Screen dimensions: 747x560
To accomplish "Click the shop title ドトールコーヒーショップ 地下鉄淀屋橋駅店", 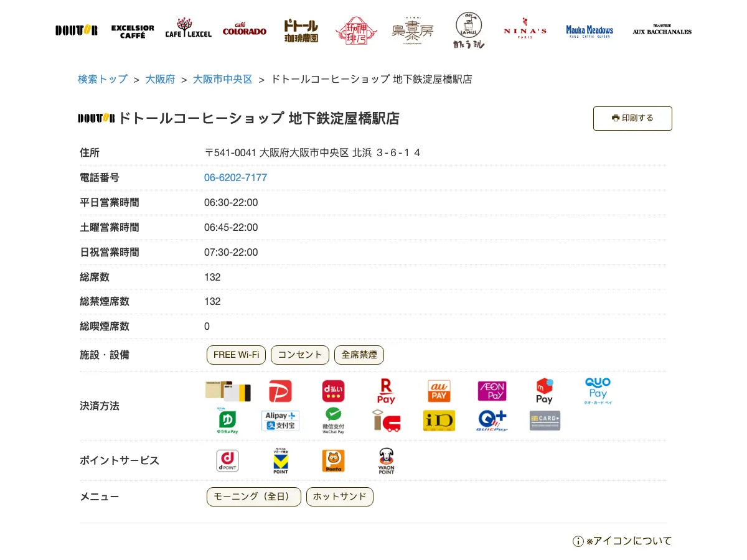I will tap(258, 118).
